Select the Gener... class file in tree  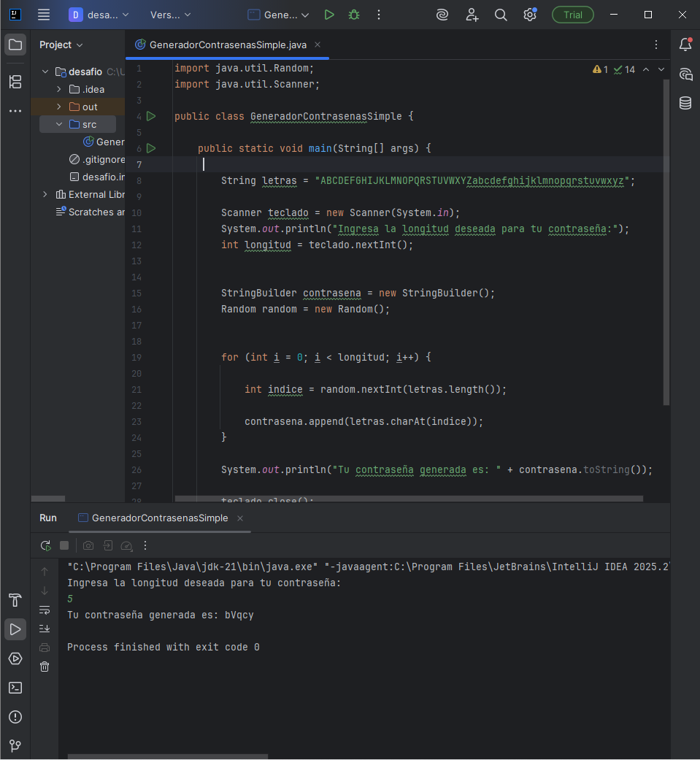[104, 142]
